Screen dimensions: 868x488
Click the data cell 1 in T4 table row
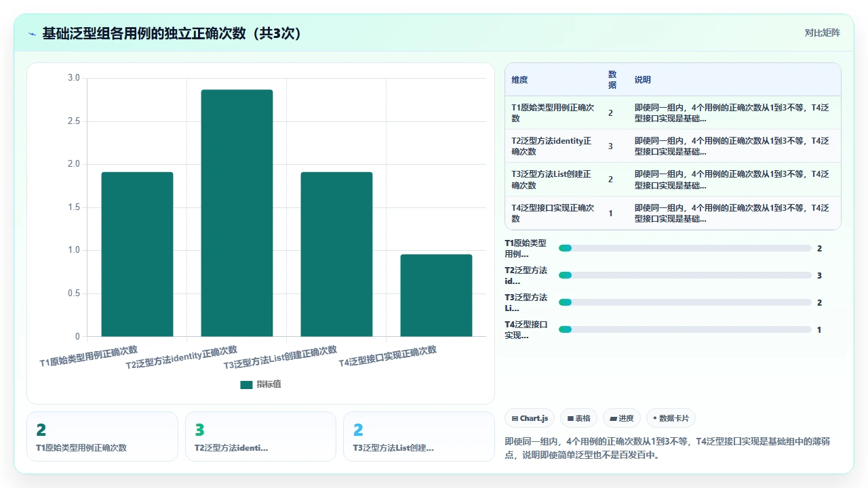coord(610,213)
